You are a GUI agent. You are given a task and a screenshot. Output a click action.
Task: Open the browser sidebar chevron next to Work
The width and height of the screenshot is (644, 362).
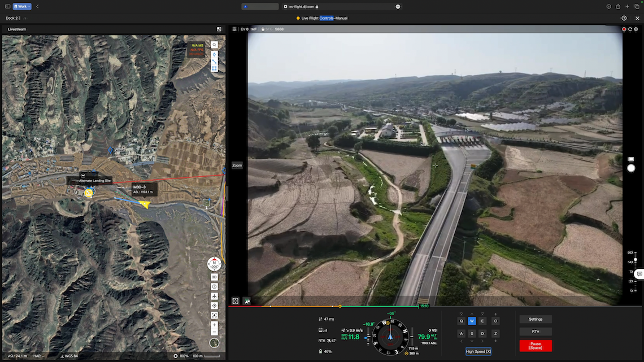tap(37, 6)
